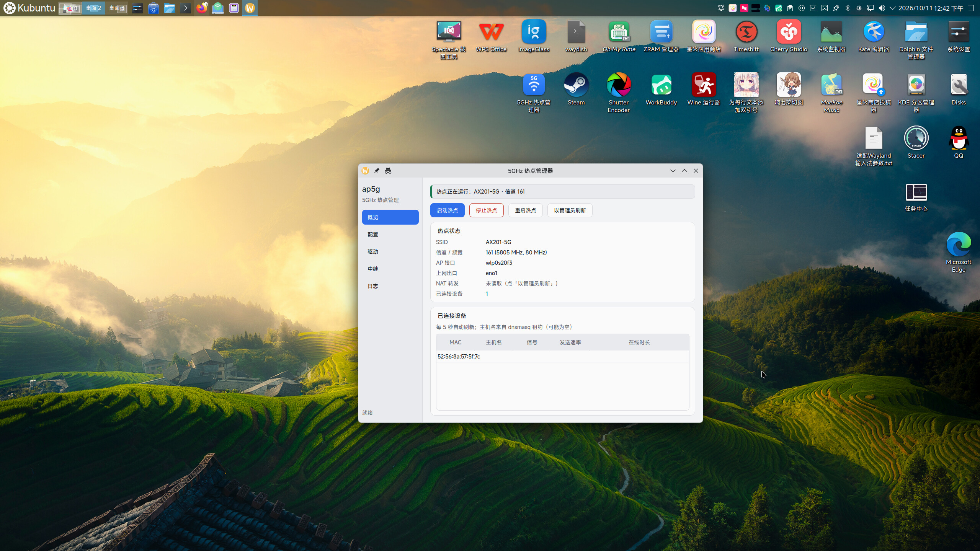Click the Firefox icon in the taskbar
This screenshot has height=551, width=980.
coord(202,8)
